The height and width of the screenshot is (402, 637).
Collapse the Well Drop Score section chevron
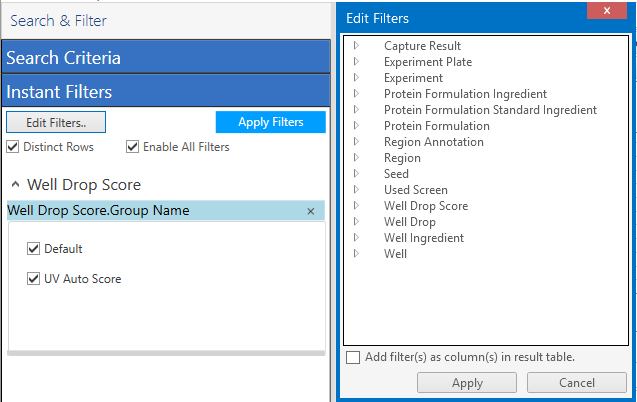(15, 185)
